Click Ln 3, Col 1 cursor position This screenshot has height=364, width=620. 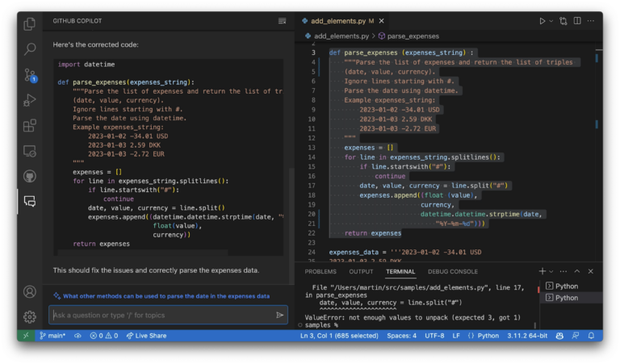[x=339, y=336]
